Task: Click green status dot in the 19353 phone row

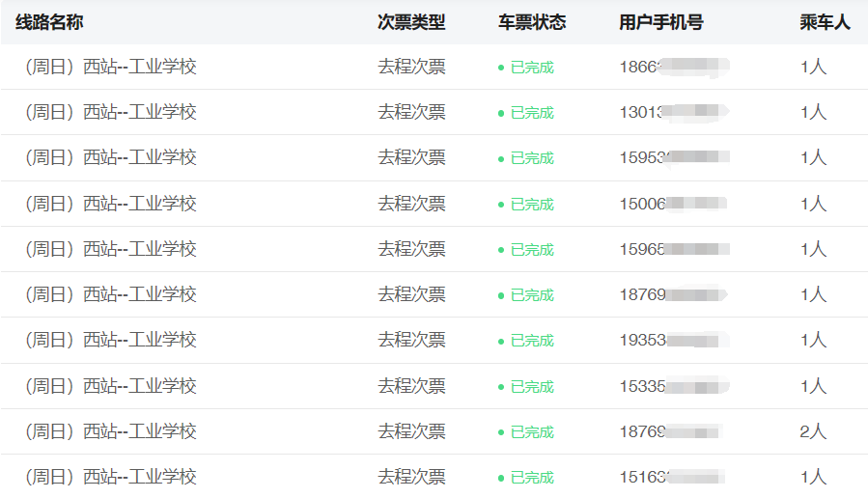Action: (x=501, y=341)
